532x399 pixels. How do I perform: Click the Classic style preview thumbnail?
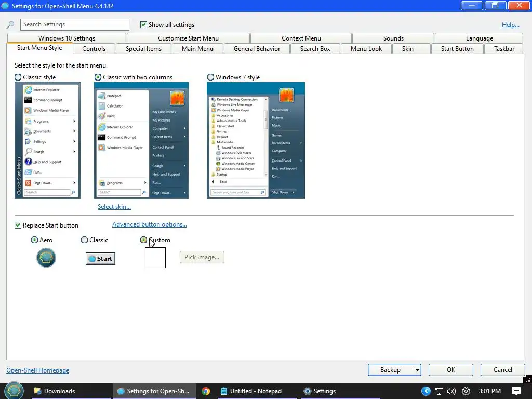tap(47, 140)
